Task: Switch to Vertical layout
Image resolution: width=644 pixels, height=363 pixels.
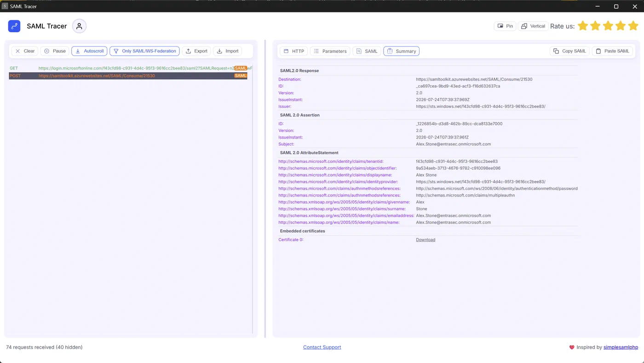Action: click(x=533, y=26)
